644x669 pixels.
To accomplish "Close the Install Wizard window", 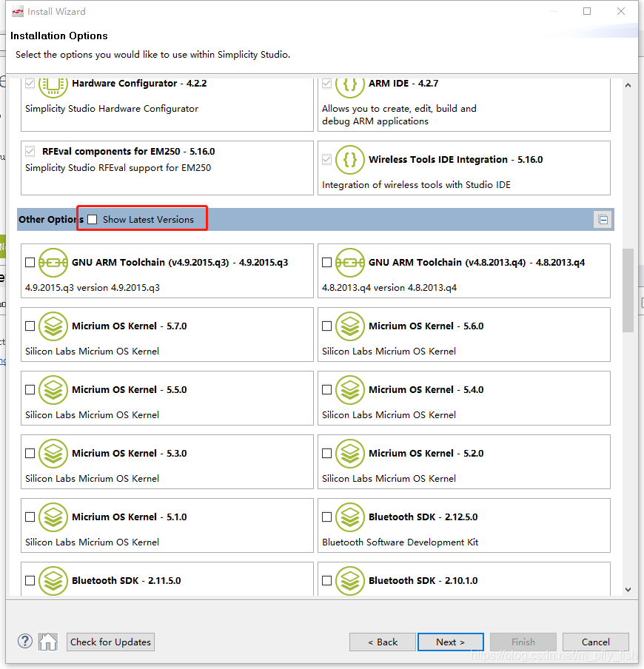I will pos(621,11).
